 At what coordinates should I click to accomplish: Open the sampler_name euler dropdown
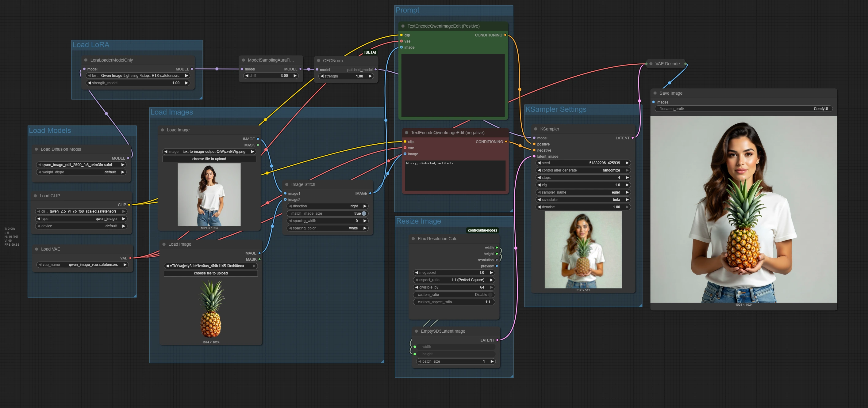582,193
